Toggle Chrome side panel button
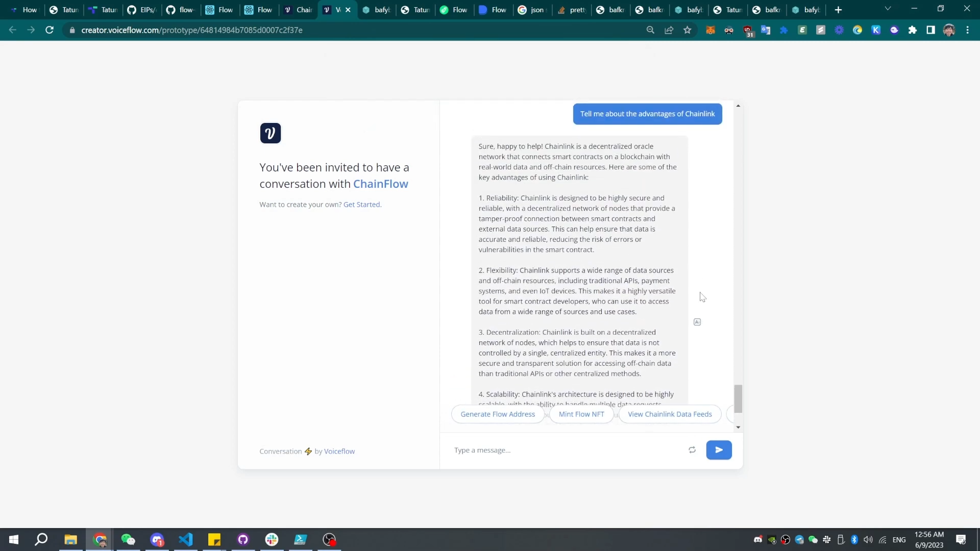Screen dimensions: 980x551 coord(930,30)
